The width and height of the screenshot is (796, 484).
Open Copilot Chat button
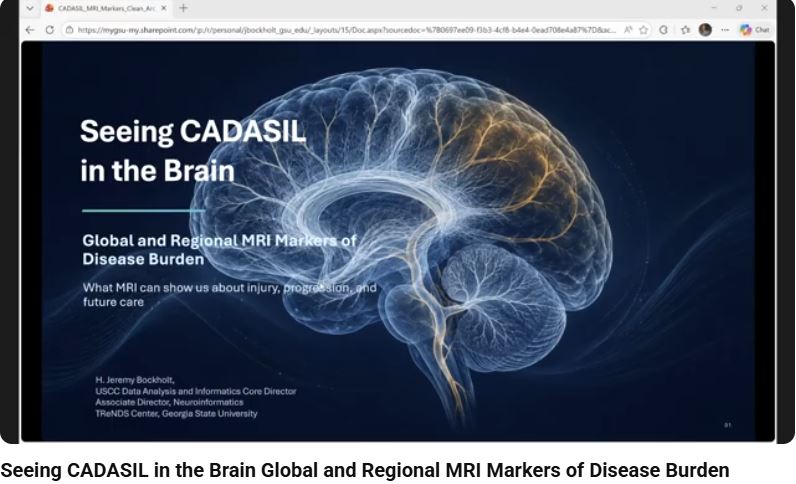tap(754, 30)
